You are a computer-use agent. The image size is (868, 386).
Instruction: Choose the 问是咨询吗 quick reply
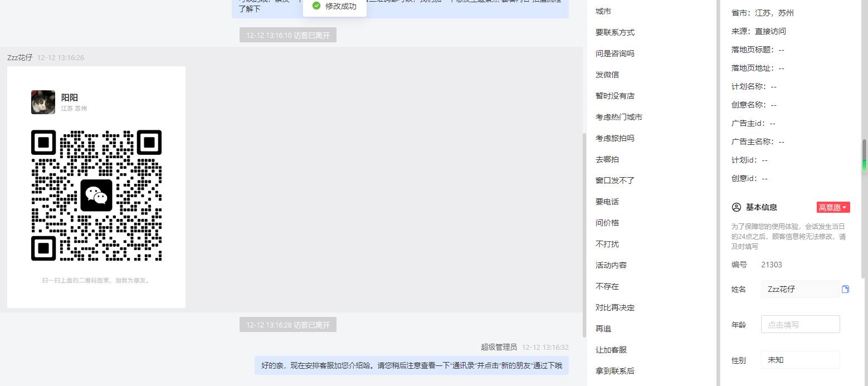coord(615,53)
